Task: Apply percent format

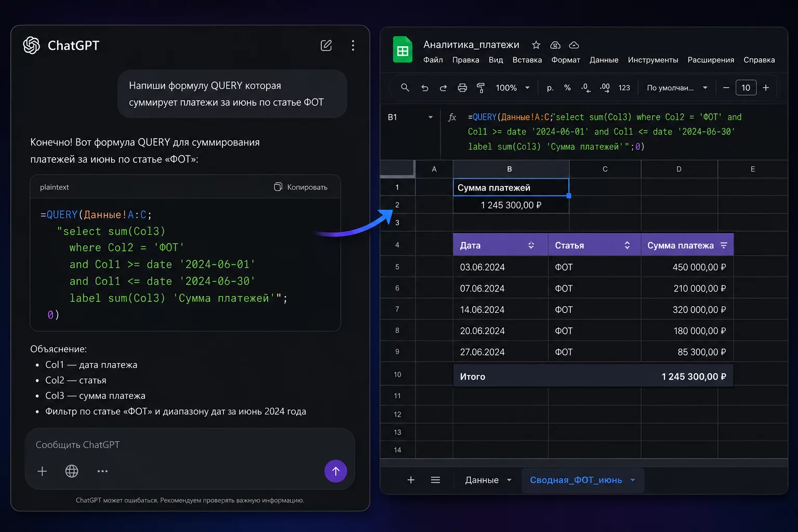Action: [567, 88]
